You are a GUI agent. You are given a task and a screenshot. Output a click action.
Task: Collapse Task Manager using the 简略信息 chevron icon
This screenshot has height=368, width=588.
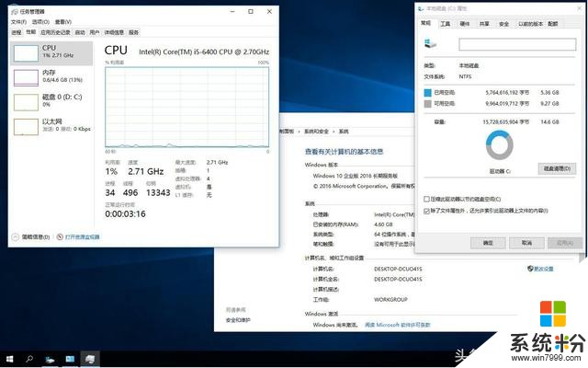[x=15, y=237]
